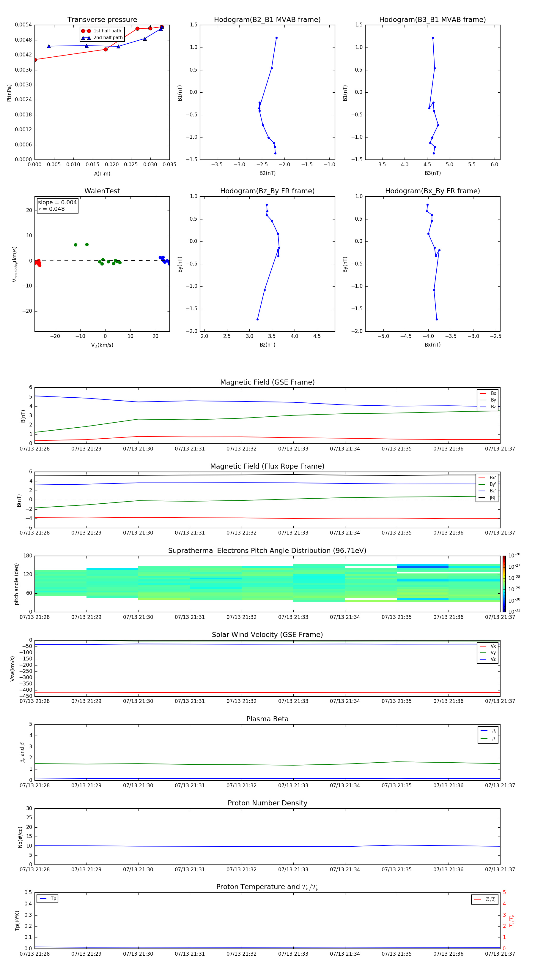This screenshot has height=980, width=535.
Task: Click the 'slope = 0.004' annotation
Action: (57, 203)
